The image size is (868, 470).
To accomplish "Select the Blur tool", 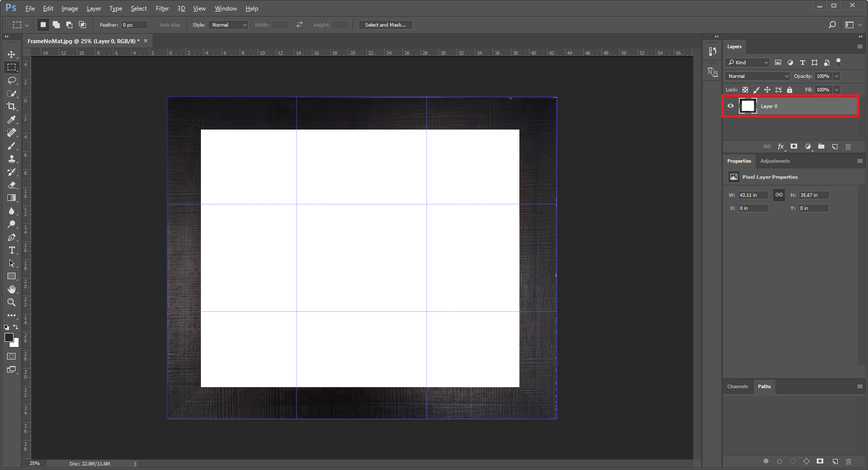I will tap(12, 211).
